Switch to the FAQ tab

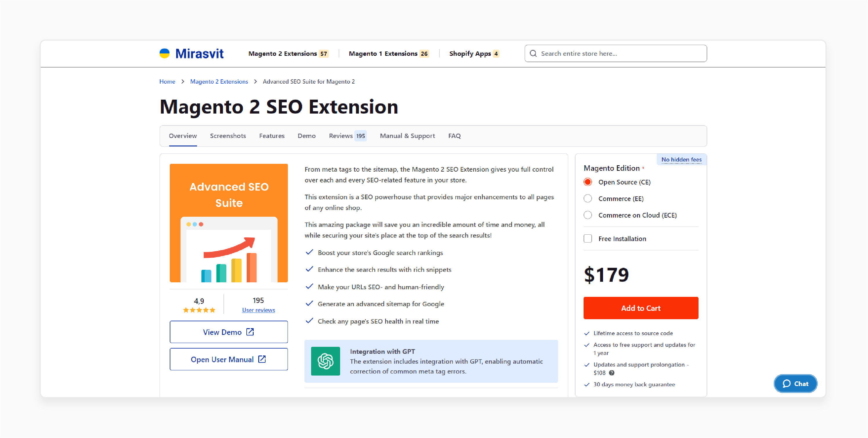click(x=454, y=136)
